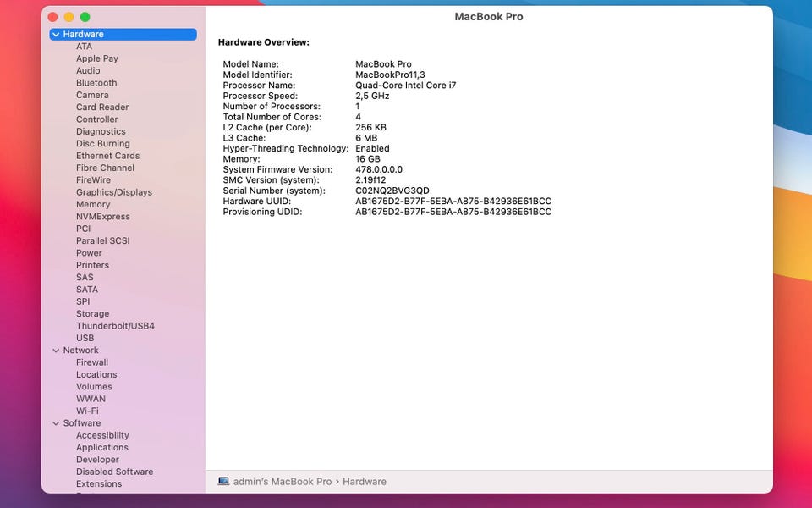Select the Software category in sidebar
The width and height of the screenshot is (812, 508).
[x=82, y=423]
